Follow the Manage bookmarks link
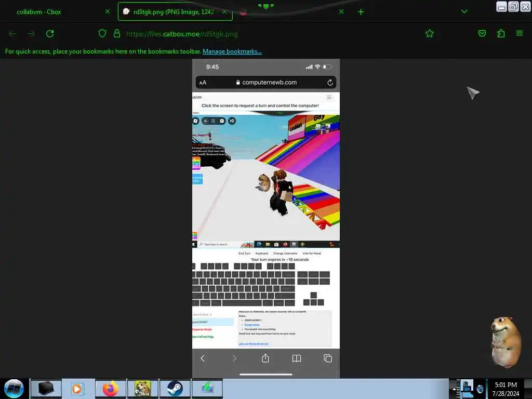Image resolution: width=532 pixels, height=399 pixels. click(232, 51)
